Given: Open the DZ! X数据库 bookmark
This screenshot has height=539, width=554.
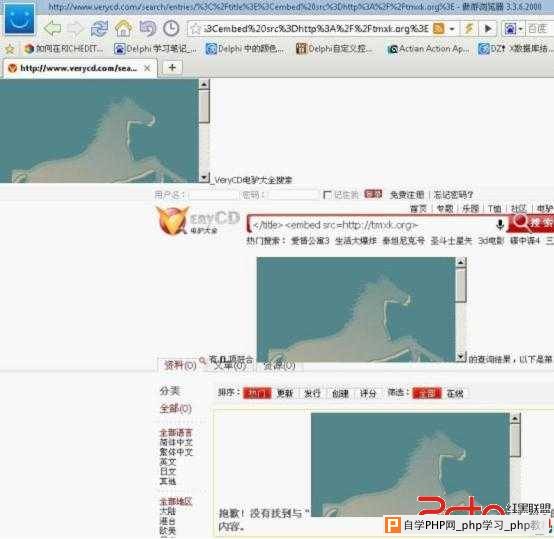Looking at the screenshot, I should (x=515, y=49).
